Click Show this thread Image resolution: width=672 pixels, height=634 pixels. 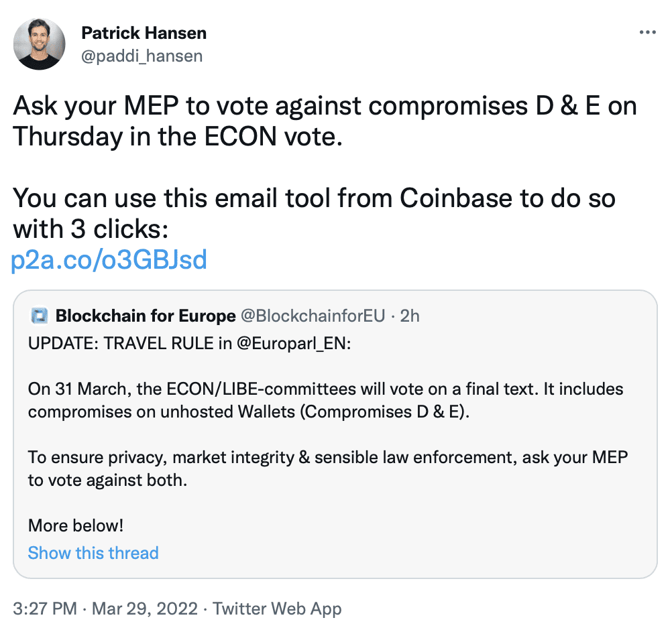point(93,553)
